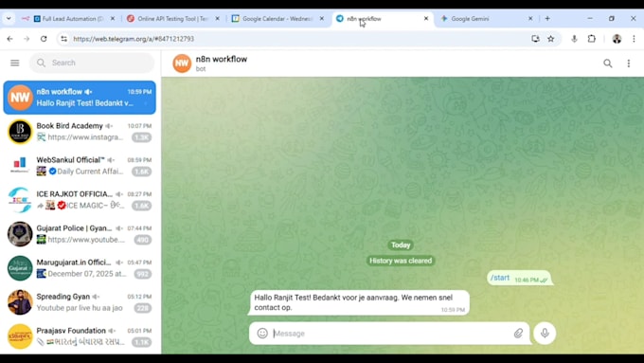Open the Spreading Gyan chat
The width and height of the screenshot is (644, 363).
click(80, 302)
